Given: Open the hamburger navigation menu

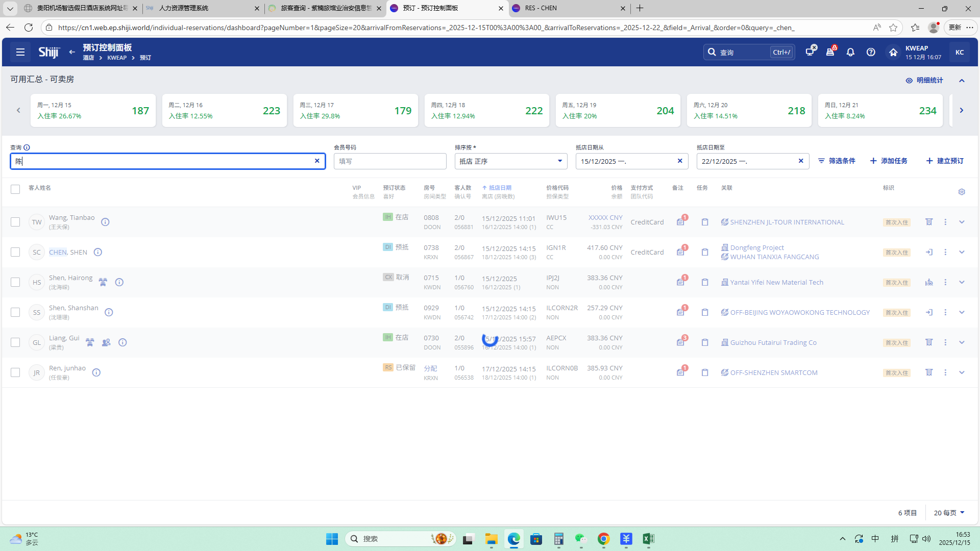Looking at the screenshot, I should tap(20, 52).
